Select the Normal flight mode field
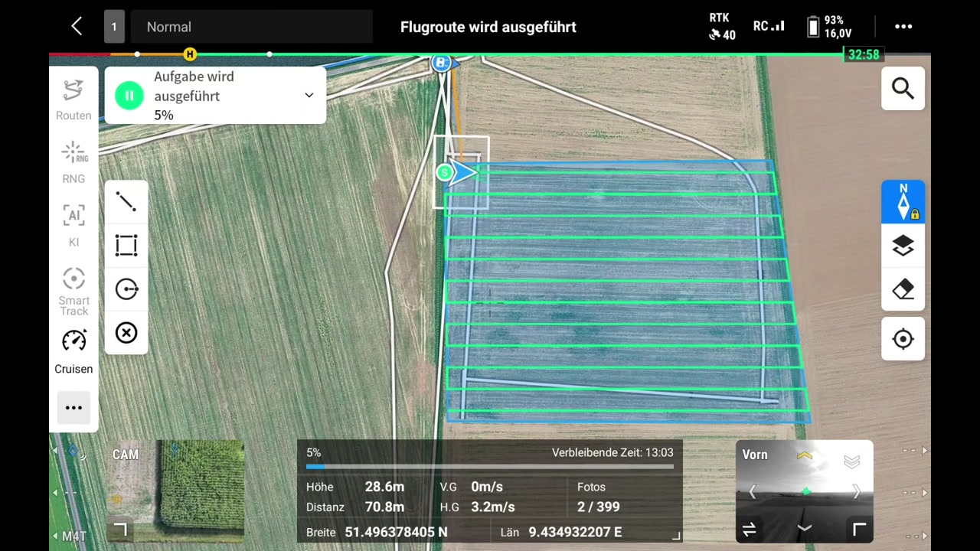Viewport: 980px width, 551px height. tap(252, 27)
